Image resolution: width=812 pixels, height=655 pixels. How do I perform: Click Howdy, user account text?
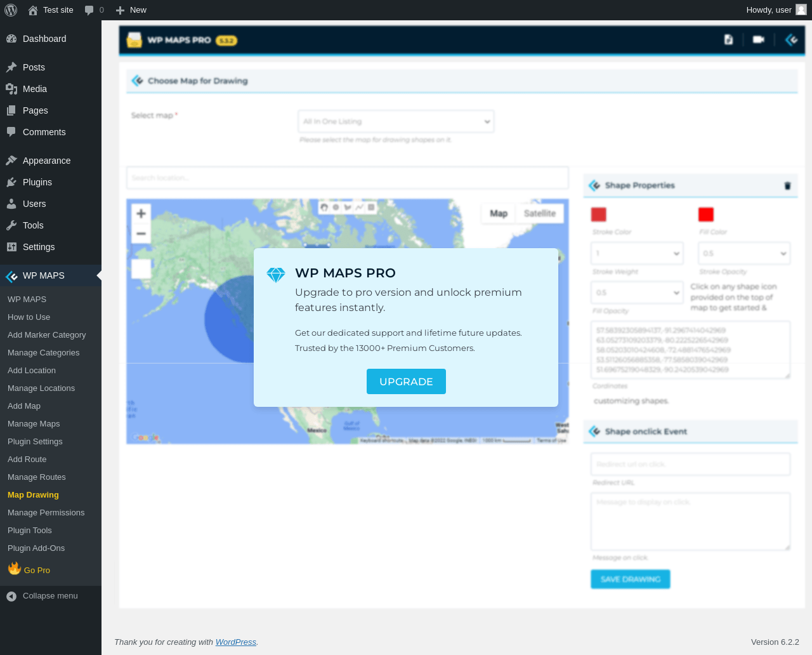pyautogui.click(x=769, y=10)
